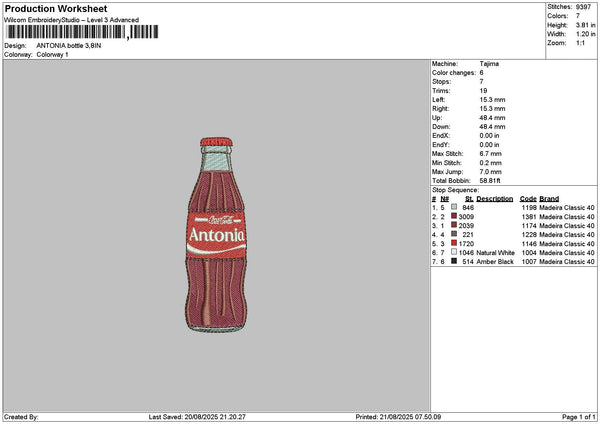Click the light blue swatch for thread 1198
Viewport: 600px width, 424px height.
tap(454, 207)
